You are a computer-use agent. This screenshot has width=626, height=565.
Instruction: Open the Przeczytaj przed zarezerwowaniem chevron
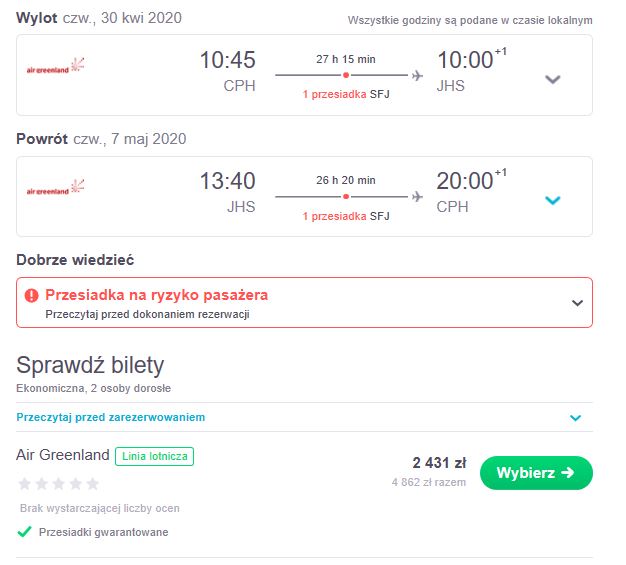(575, 418)
